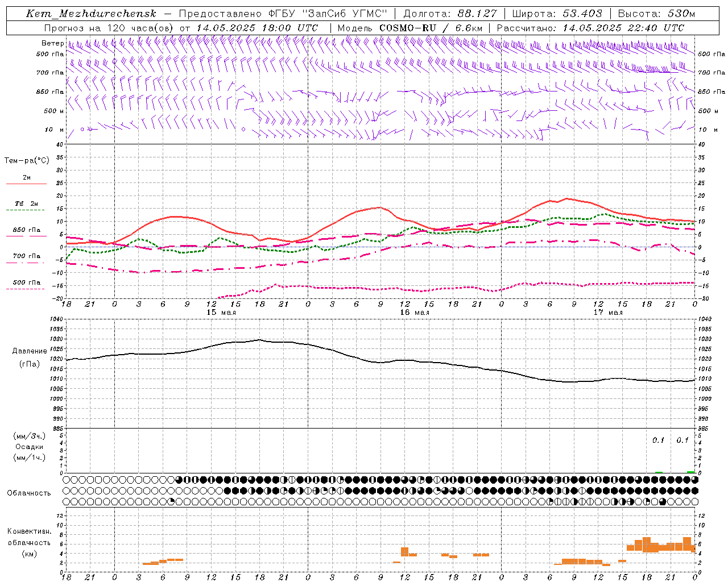The width and height of the screenshot is (728, 582).
Task: Click the longitude value Долгота: 88.127
Action: click(450, 14)
